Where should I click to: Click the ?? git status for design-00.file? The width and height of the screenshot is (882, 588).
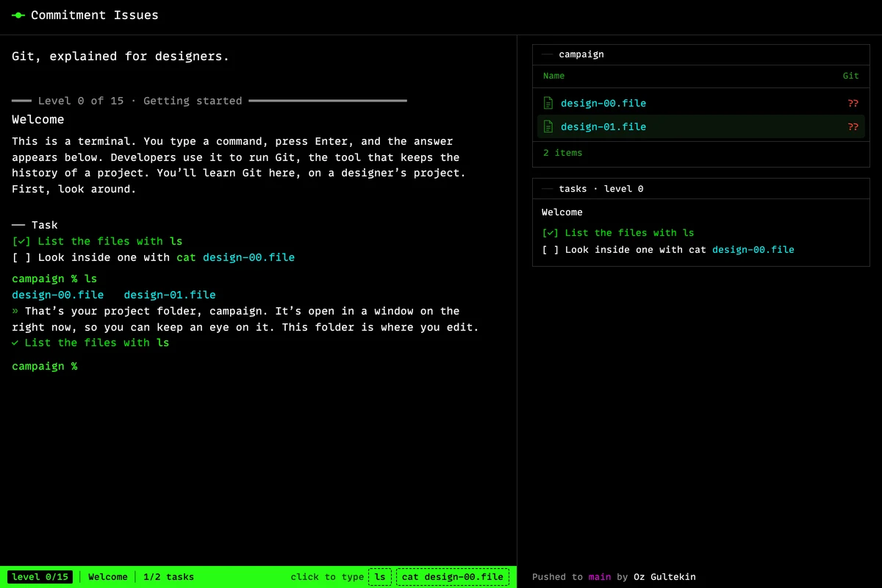pyautogui.click(x=853, y=103)
